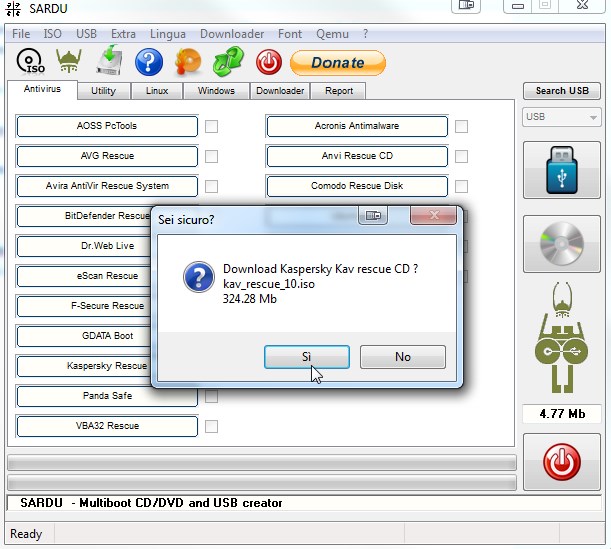Click the download-to-drive toolbar icon

[x=109, y=60]
